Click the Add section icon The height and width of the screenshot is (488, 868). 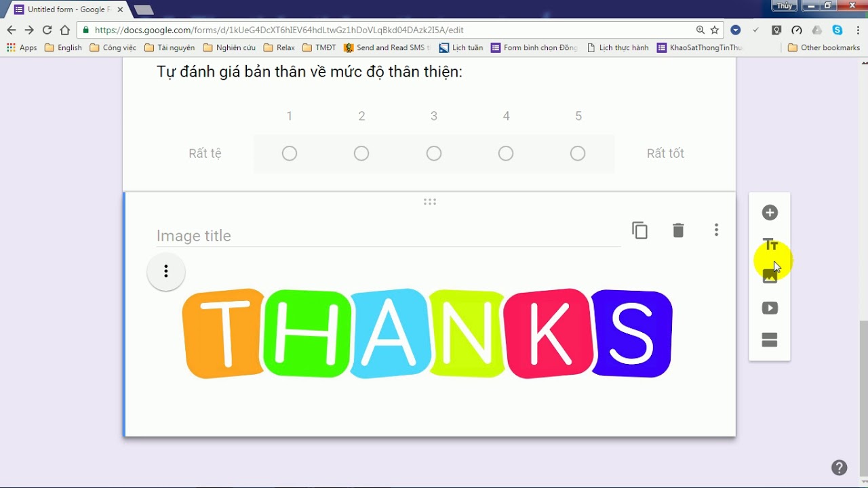coord(770,340)
